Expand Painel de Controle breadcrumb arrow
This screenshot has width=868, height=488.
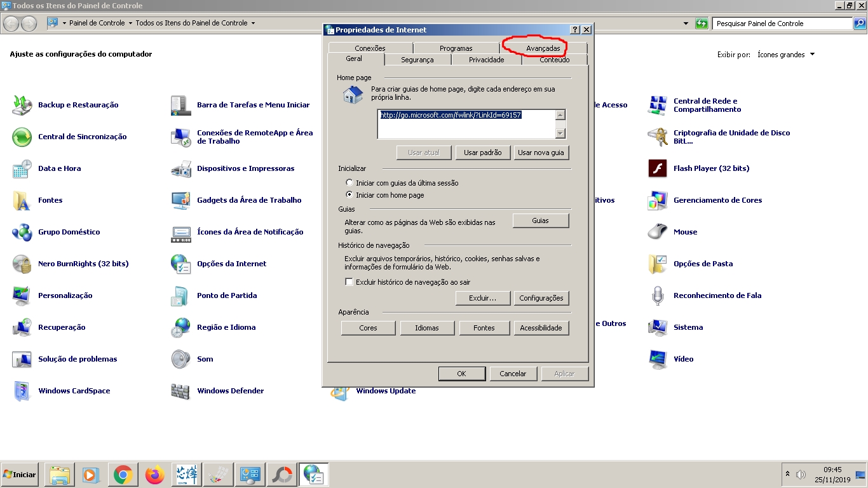[x=130, y=23]
